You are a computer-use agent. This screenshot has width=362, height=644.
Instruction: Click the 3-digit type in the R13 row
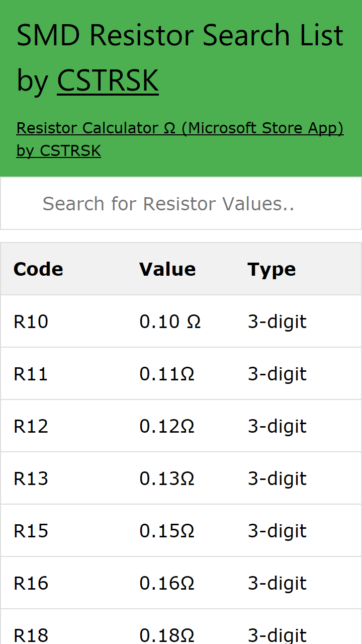point(277,478)
